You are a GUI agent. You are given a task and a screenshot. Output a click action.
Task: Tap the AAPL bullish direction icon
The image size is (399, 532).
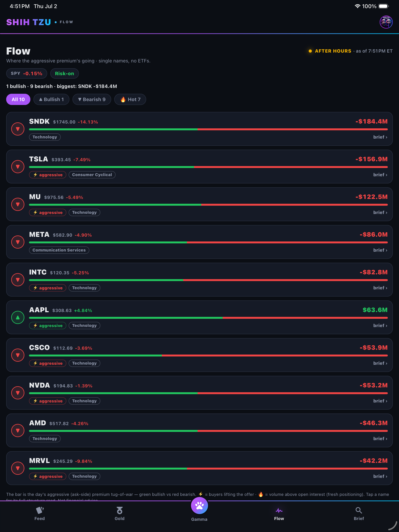click(18, 317)
